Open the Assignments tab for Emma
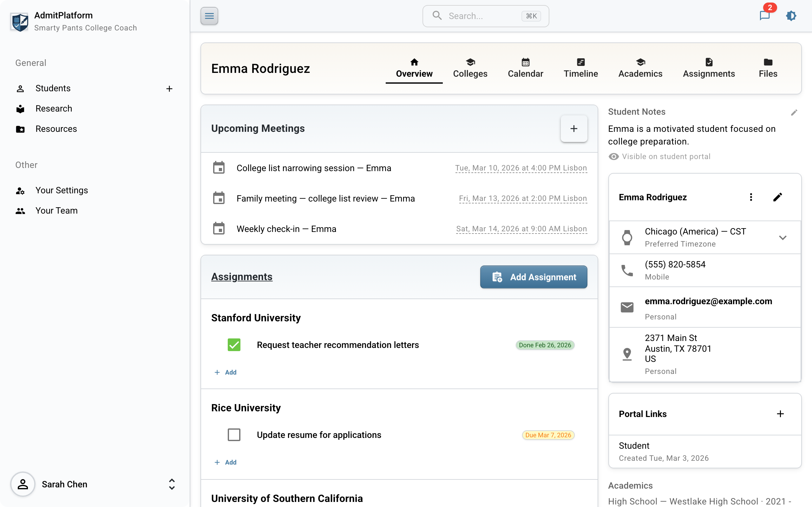This screenshot has height=507, width=812. pos(709,68)
